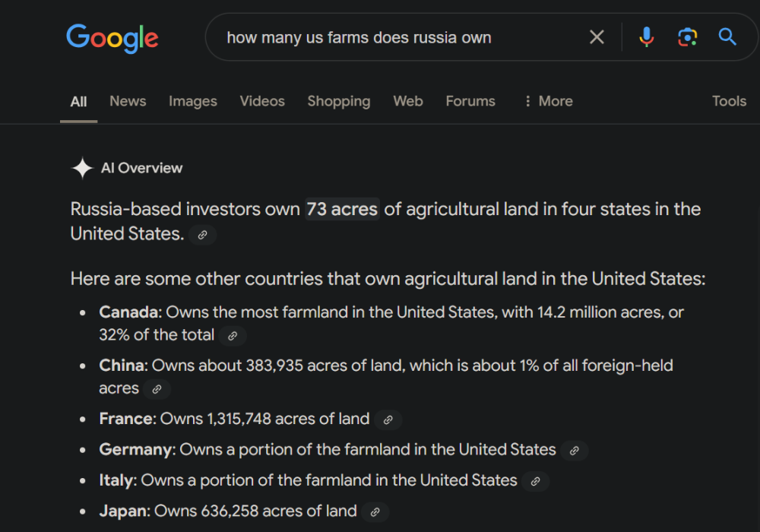Open the Videos results tab
Viewport: 760px width, 532px height.
click(262, 101)
